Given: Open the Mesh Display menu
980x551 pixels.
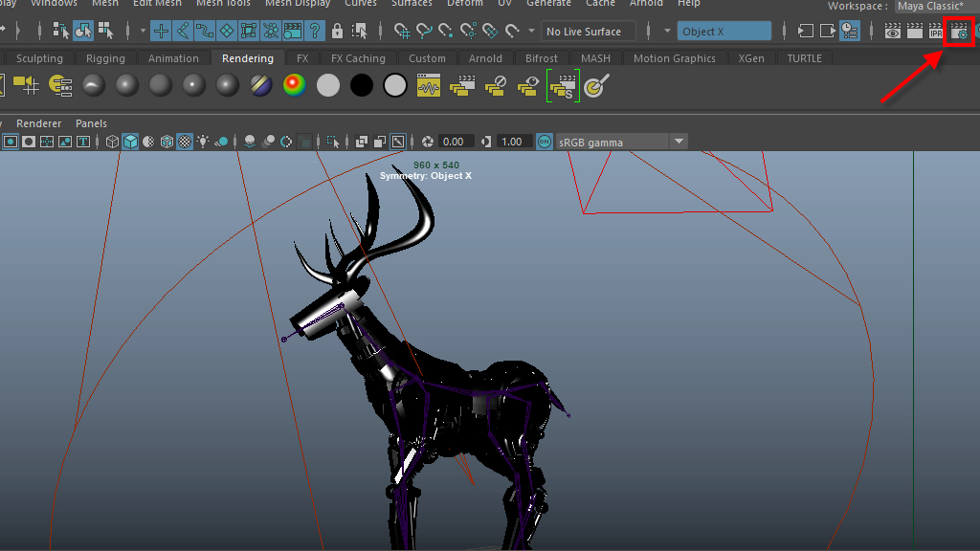Looking at the screenshot, I should [x=298, y=4].
